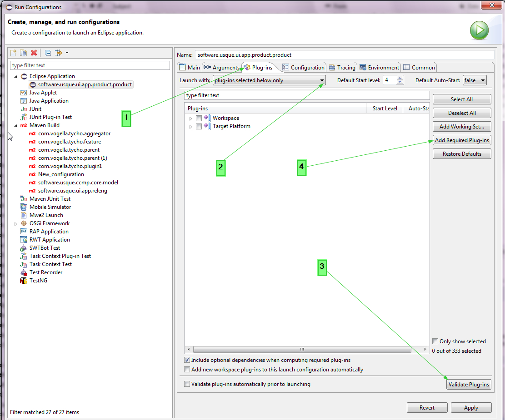Click the Revert button
Viewport: 505px width, 420px height.
pos(427,407)
